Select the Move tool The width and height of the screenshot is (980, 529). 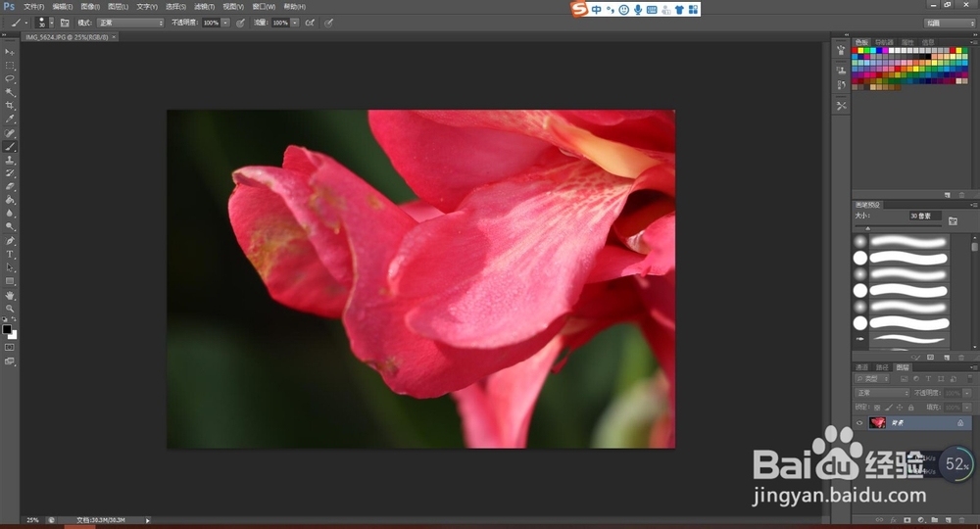10,52
